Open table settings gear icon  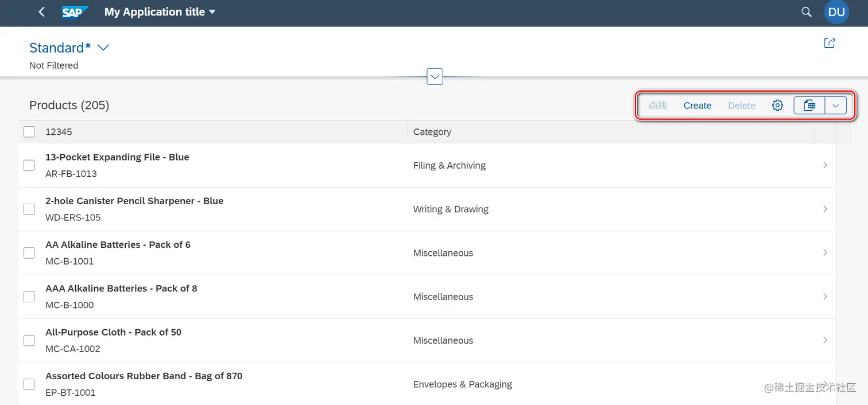[777, 106]
